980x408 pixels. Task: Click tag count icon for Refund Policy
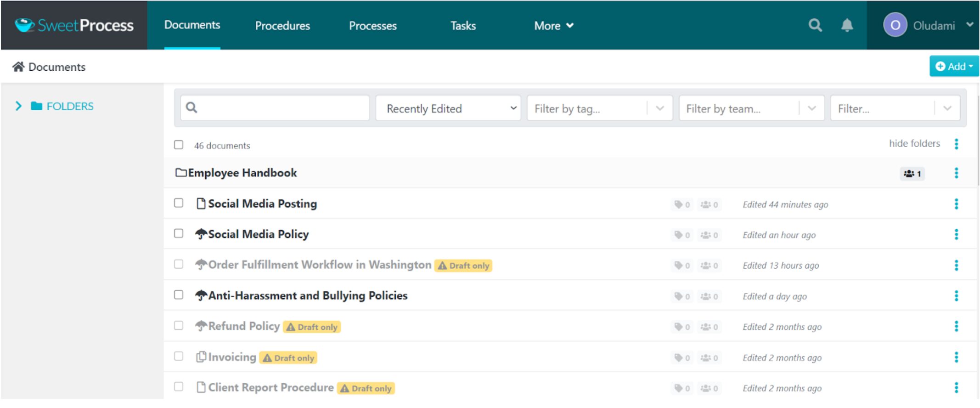682,327
